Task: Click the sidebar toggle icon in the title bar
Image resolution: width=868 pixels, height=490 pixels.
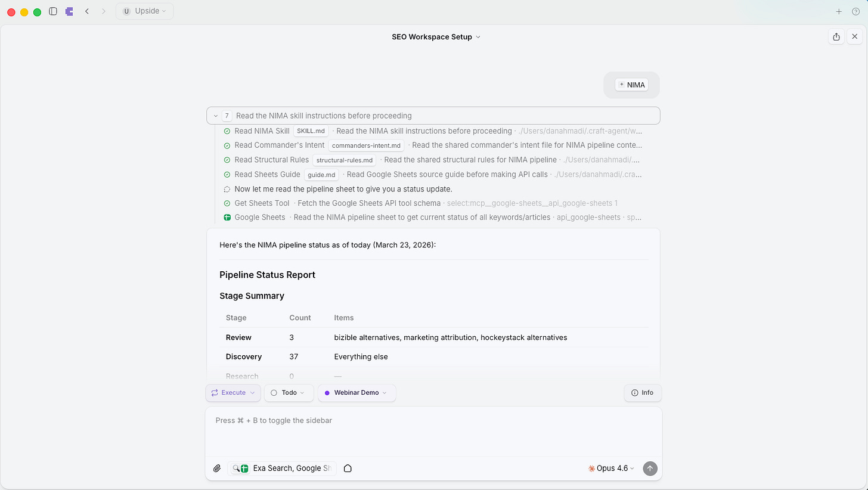Action: tap(53, 11)
